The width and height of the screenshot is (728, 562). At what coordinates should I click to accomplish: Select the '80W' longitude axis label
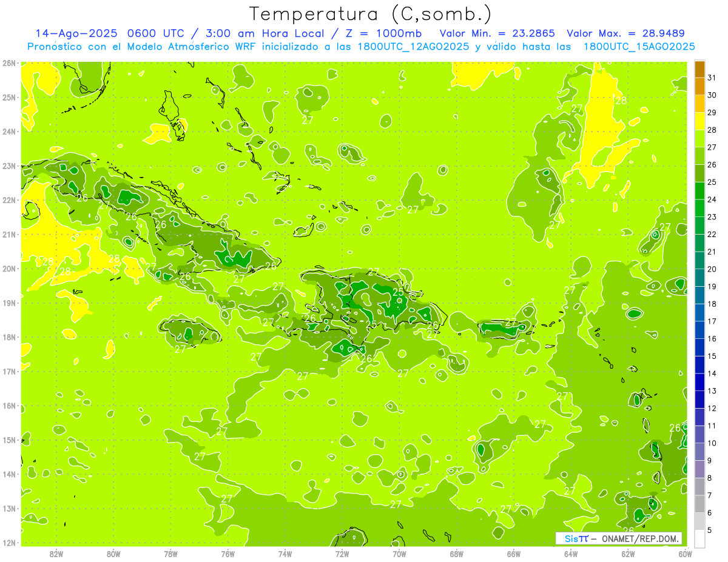point(113,554)
